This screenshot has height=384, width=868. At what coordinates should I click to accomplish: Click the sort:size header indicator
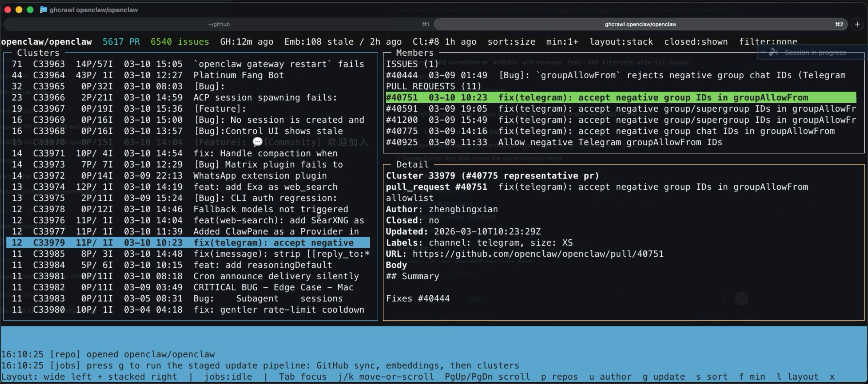coord(511,42)
